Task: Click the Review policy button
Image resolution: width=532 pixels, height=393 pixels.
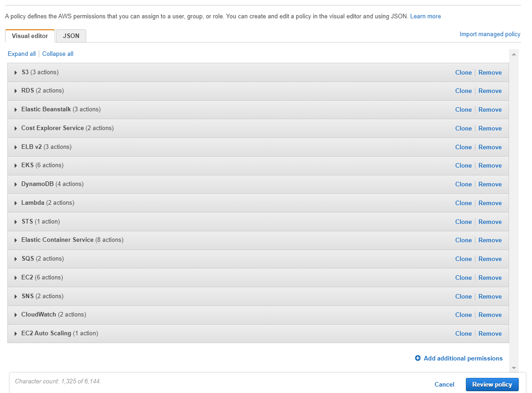Action: pos(492,385)
